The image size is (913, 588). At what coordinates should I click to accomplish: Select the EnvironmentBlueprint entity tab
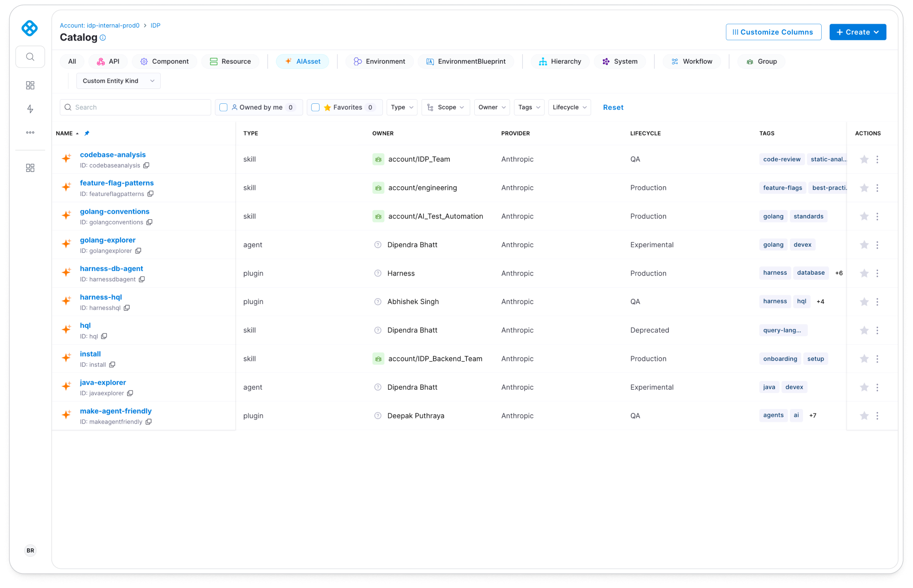click(x=466, y=61)
